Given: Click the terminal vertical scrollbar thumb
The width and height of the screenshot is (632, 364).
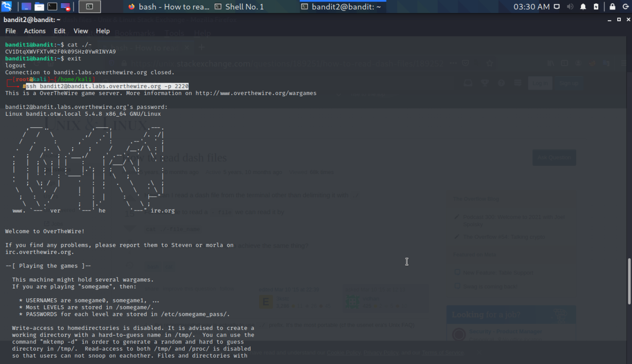Looking at the screenshot, I should coord(629,281).
